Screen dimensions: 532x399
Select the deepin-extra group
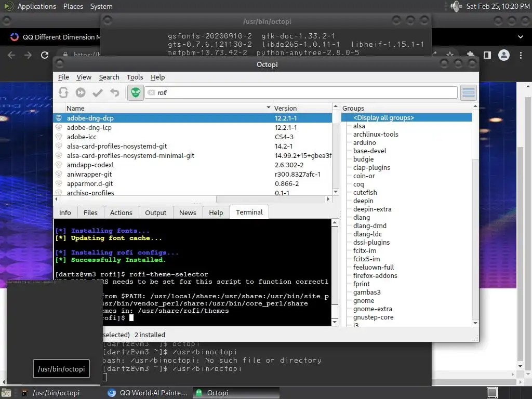point(372,209)
